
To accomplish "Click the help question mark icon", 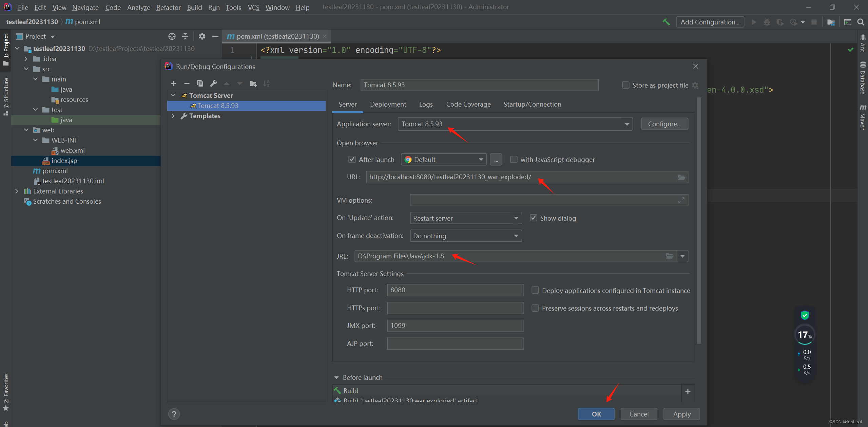I will click(174, 414).
